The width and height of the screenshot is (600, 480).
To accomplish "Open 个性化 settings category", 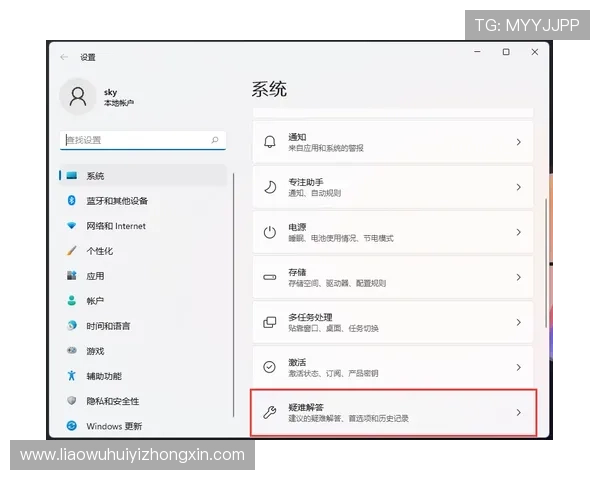I will click(99, 251).
